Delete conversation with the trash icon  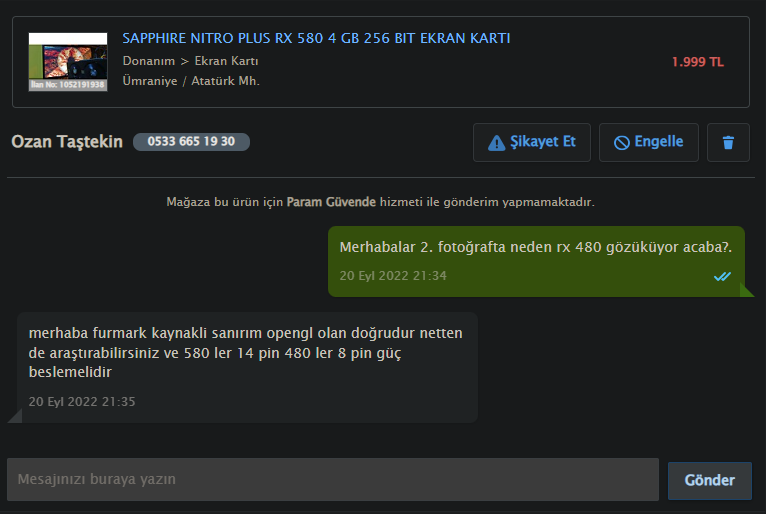coord(728,142)
